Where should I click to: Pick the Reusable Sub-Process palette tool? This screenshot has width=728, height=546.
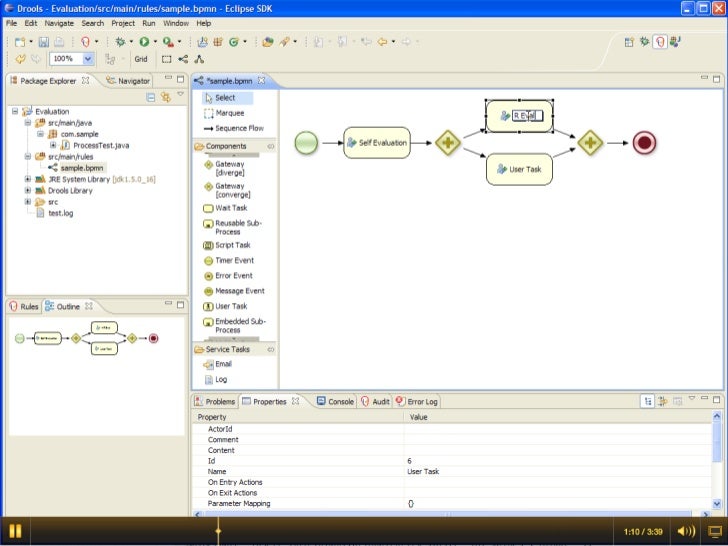click(x=233, y=227)
